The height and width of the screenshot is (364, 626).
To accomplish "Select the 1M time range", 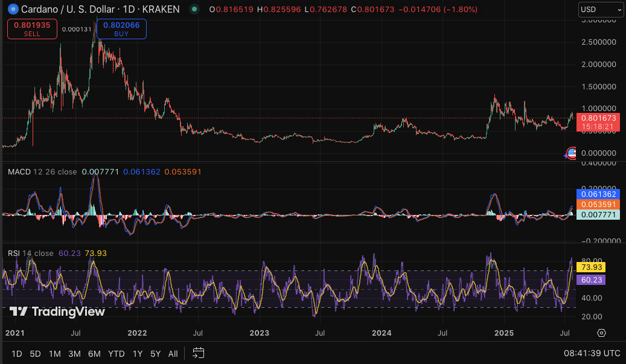I will tap(55, 354).
